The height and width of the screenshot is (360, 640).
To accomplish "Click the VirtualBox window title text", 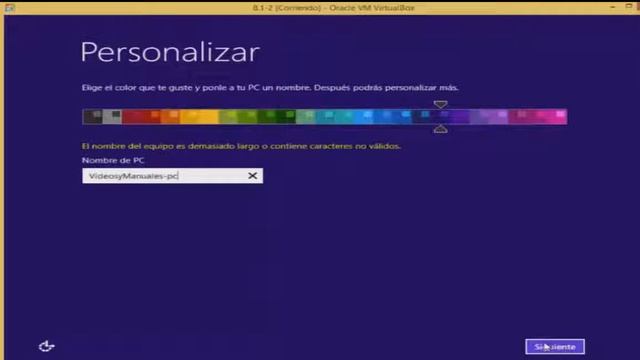I will tap(333, 8).
